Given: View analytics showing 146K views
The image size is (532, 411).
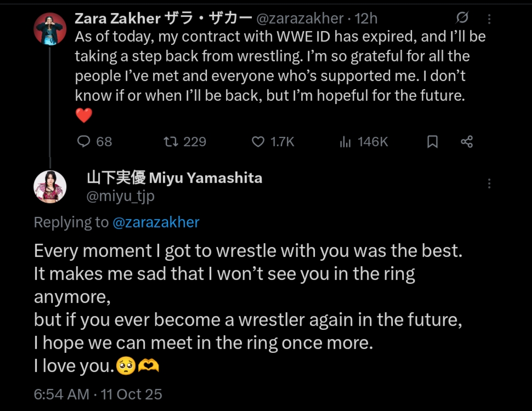Looking at the screenshot, I should (x=346, y=142).
